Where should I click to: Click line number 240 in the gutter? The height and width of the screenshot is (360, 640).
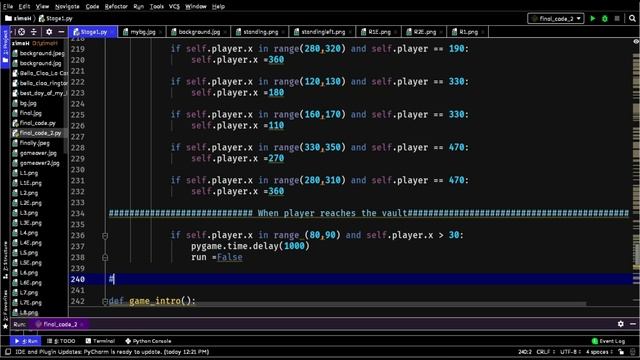click(78, 279)
